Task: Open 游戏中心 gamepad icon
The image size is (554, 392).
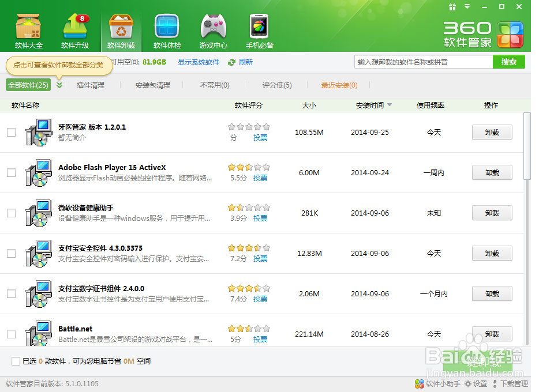Action: click(x=214, y=31)
